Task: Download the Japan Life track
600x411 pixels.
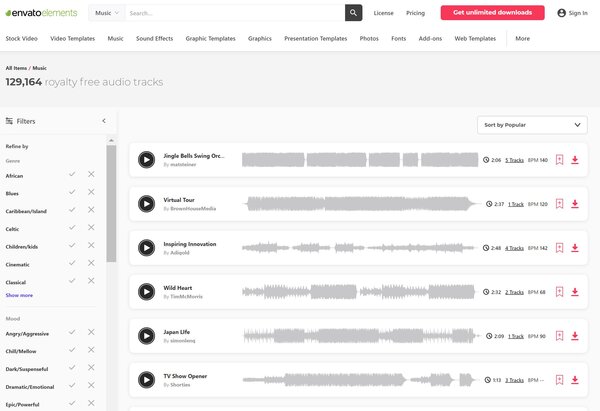Action: click(x=575, y=335)
